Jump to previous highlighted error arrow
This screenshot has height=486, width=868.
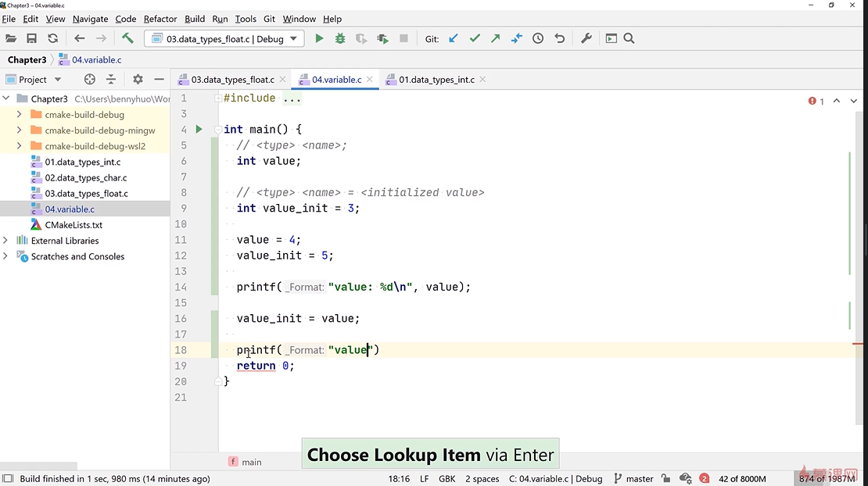tap(837, 101)
